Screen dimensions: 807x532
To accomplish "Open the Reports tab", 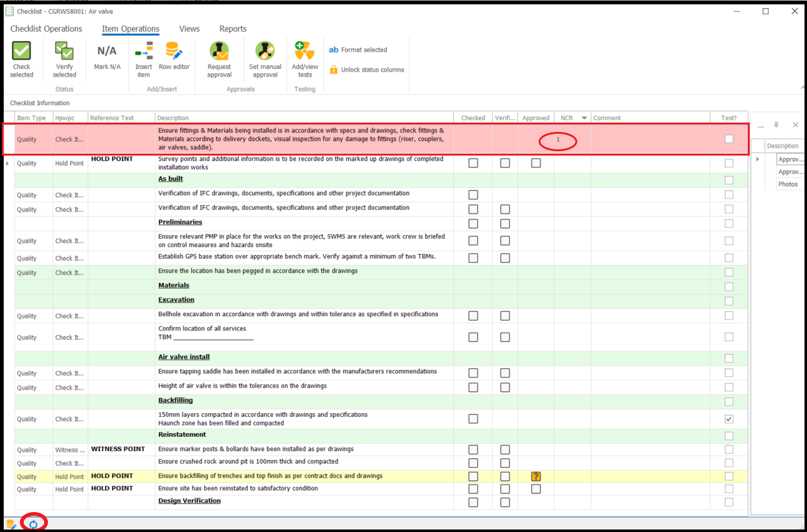I will 233,29.
